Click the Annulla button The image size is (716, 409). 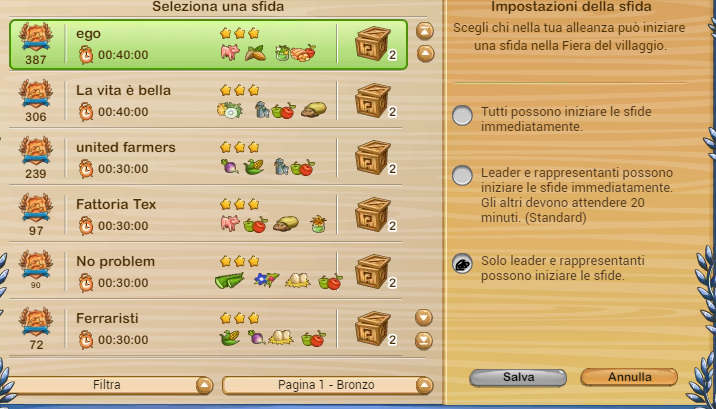[x=629, y=378]
